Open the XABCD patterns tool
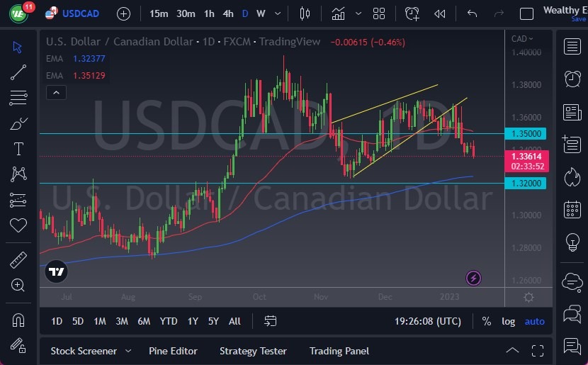 (x=18, y=174)
